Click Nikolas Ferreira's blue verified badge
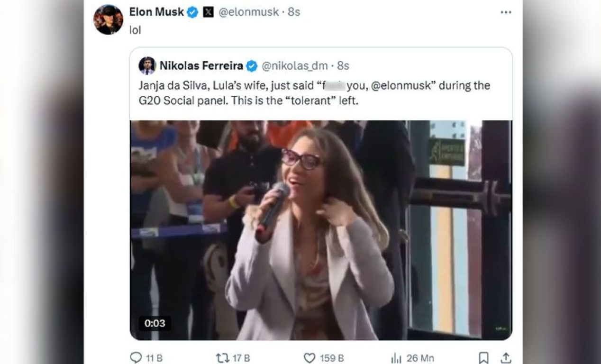Viewport: 601px width, 364px height. pyautogui.click(x=252, y=66)
